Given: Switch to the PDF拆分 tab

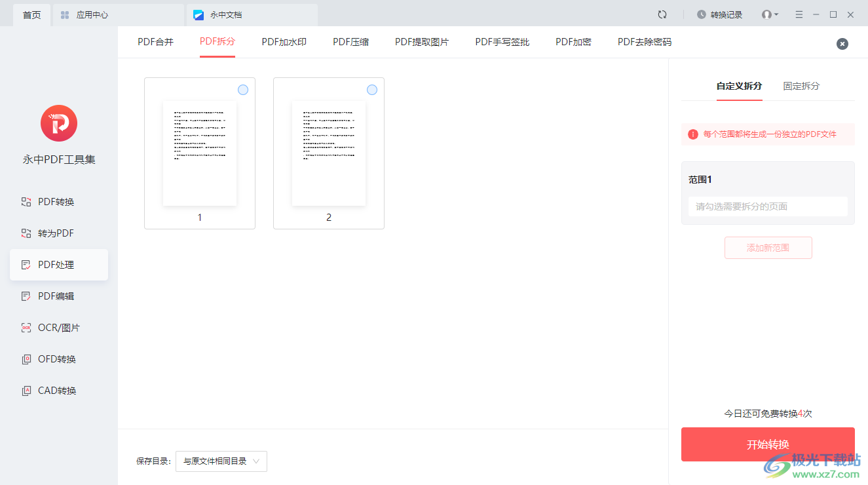Looking at the screenshot, I should tap(217, 42).
